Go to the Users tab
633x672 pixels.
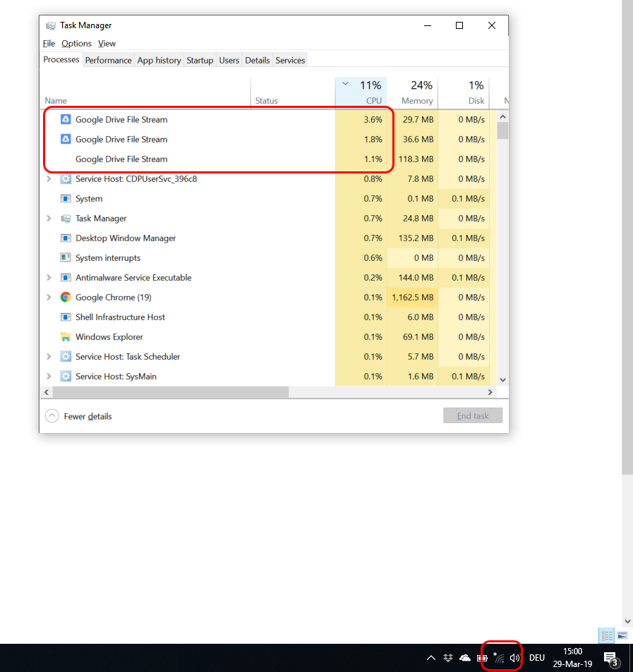pos(229,61)
